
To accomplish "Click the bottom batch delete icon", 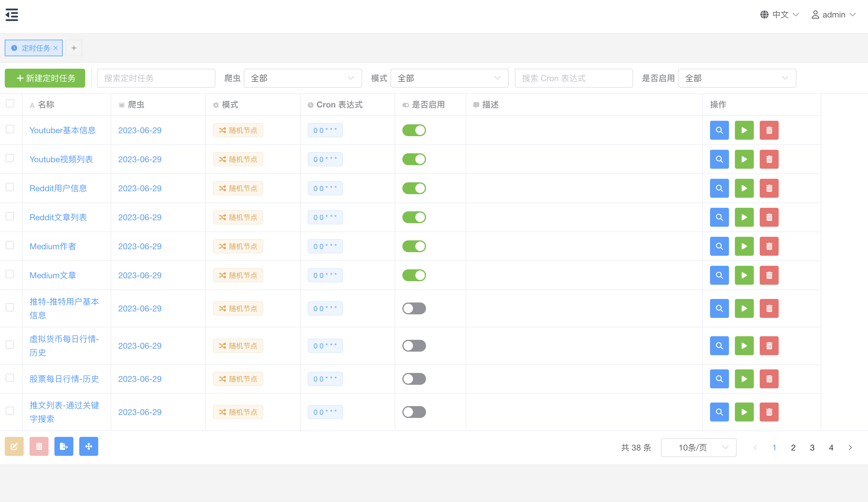I will (39, 446).
